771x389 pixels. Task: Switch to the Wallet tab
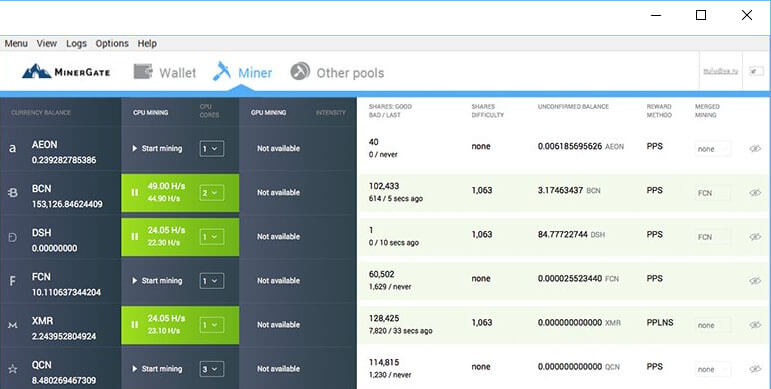coord(165,72)
